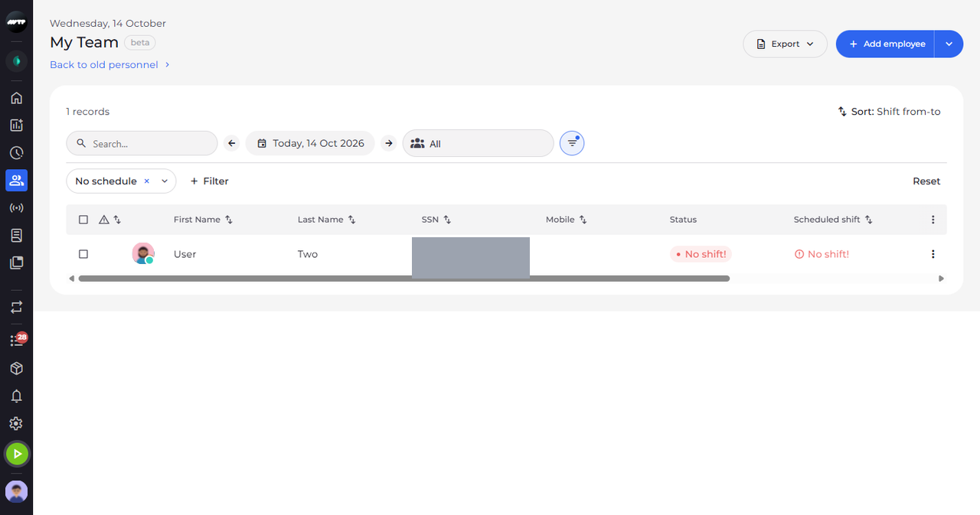Tick the select-all checkbox in table header

pyautogui.click(x=83, y=220)
